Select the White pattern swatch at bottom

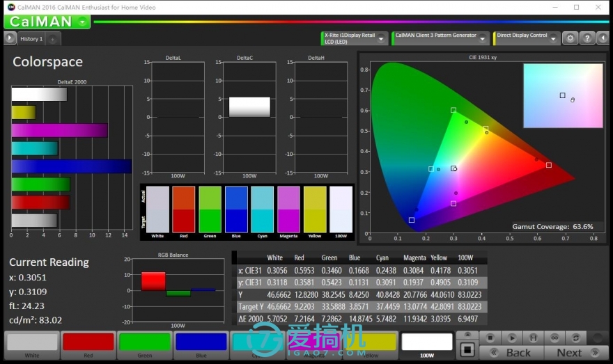[x=32, y=345]
